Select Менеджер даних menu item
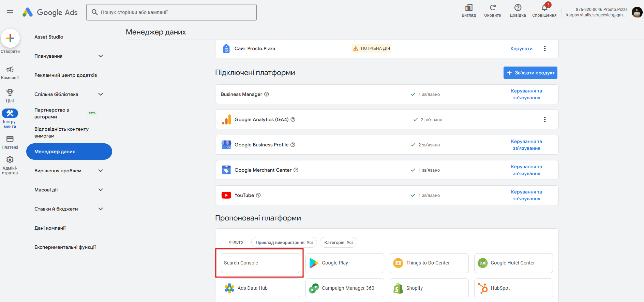The height and width of the screenshot is (302, 644). 69,152
